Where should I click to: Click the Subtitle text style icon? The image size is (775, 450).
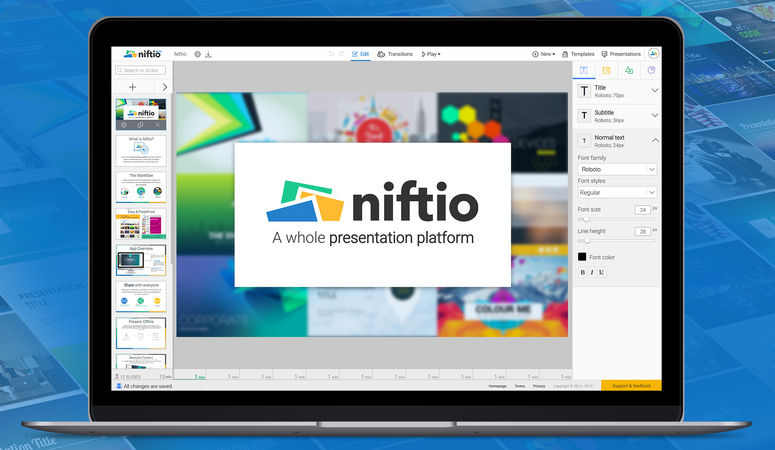pyautogui.click(x=584, y=116)
